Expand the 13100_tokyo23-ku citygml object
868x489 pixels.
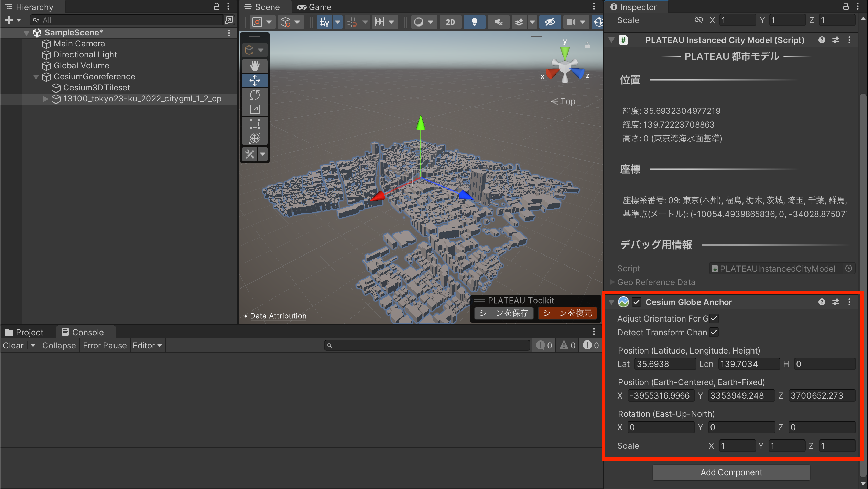(45, 99)
